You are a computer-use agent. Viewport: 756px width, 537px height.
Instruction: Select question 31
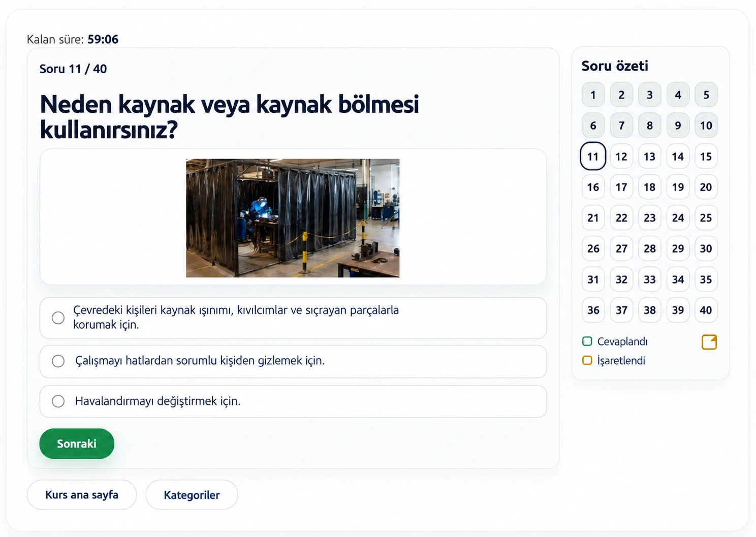tap(593, 279)
